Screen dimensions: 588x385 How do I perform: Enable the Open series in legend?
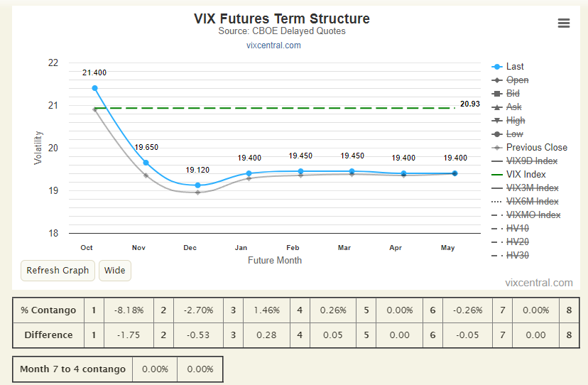(x=517, y=80)
